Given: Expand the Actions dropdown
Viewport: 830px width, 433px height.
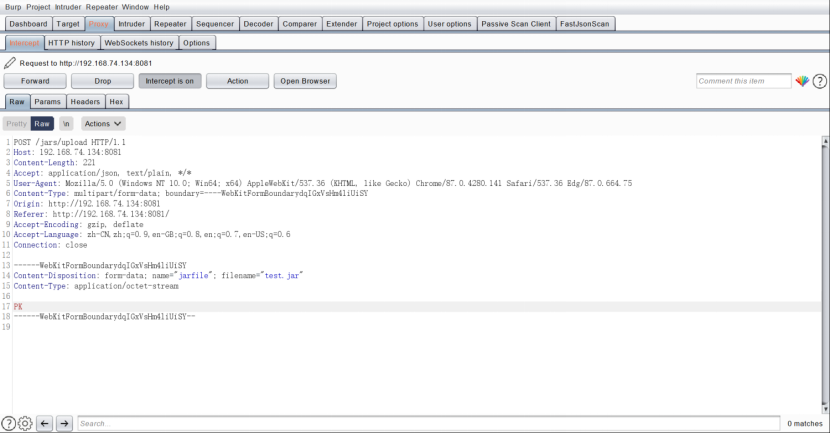Looking at the screenshot, I should [x=103, y=124].
